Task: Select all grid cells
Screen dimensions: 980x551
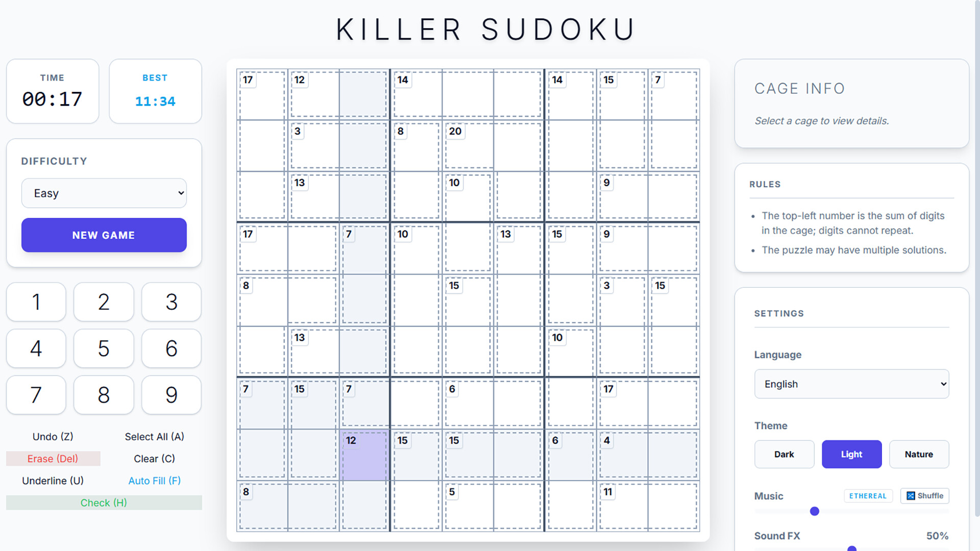Action: point(154,436)
